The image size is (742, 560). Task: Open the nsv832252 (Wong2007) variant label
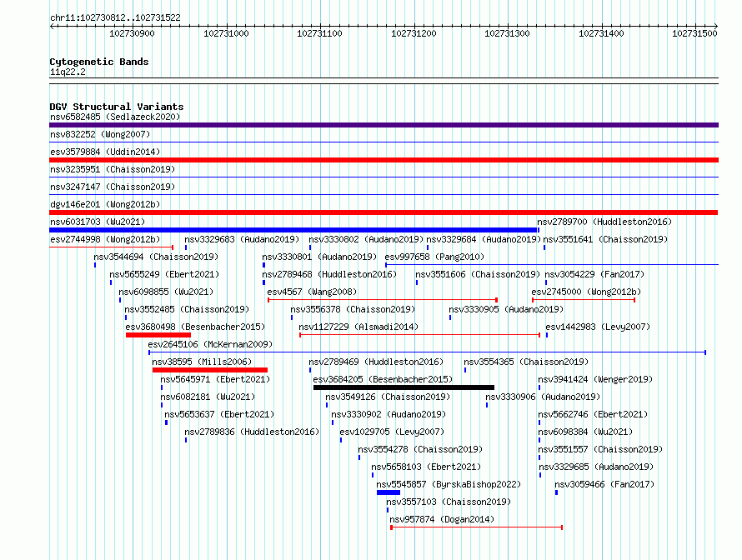pos(100,134)
